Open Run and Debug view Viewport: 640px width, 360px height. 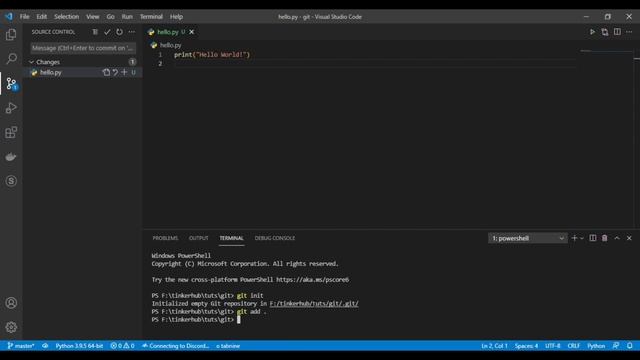coord(11,108)
